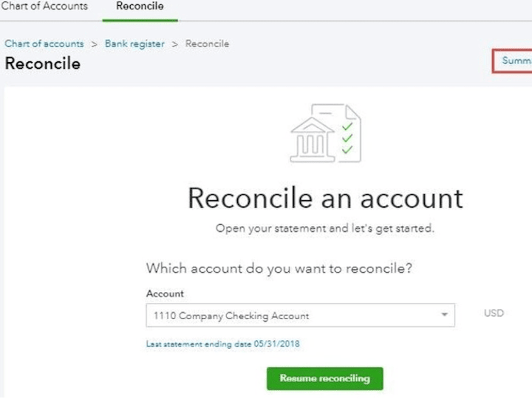Click the Which account do you want to reconcile text
This screenshot has height=399, width=532.
point(279,268)
